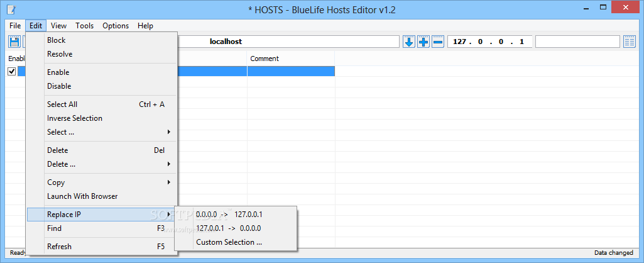644x263 pixels.
Task: Click the app icon in title bar
Action: click(x=11, y=8)
